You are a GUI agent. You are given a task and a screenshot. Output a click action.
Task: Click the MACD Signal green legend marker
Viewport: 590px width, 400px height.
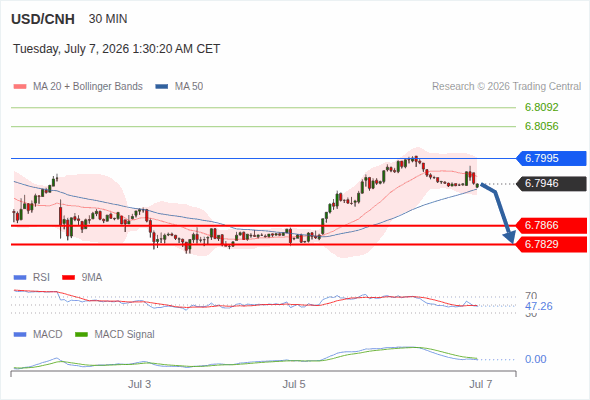point(81,335)
